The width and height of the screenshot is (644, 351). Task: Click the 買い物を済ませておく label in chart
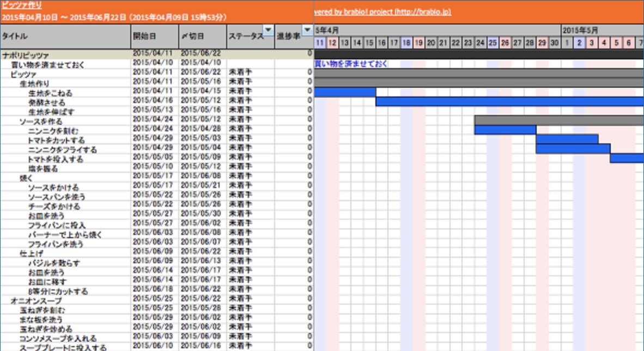[351, 64]
